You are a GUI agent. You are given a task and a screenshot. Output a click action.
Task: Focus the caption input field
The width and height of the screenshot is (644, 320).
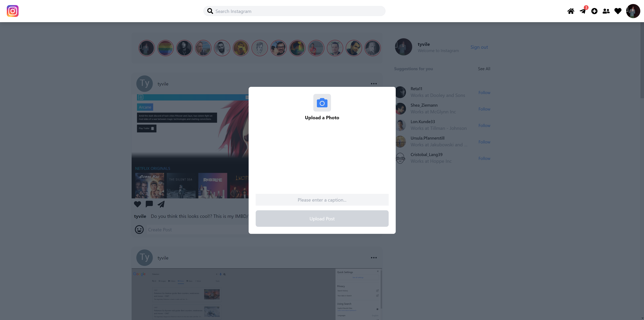(322, 200)
